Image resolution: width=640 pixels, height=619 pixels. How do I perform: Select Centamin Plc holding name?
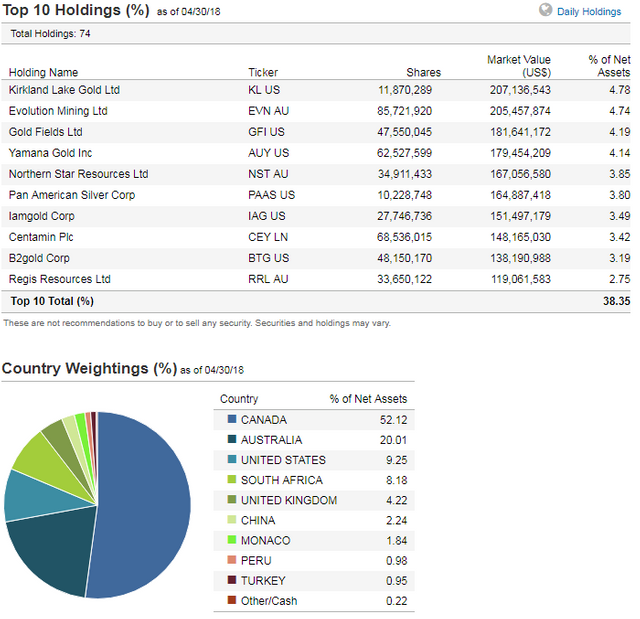pos(41,237)
